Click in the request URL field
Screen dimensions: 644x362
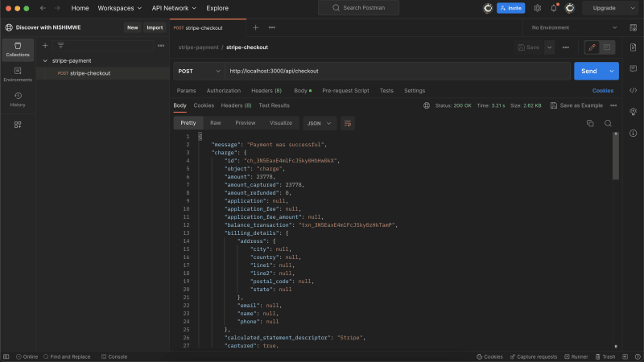point(397,71)
